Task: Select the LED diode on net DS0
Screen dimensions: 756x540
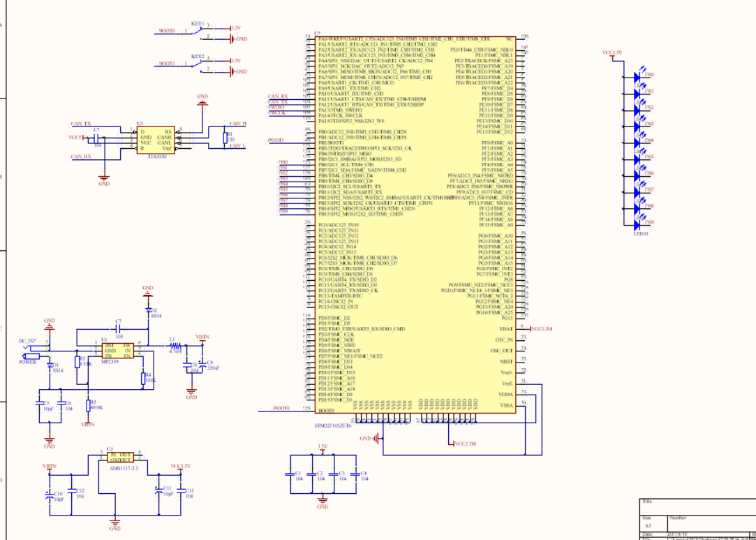Action: pos(638,76)
